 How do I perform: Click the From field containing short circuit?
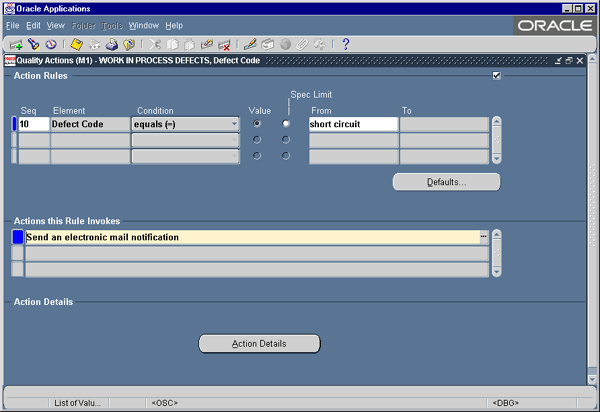[352, 124]
